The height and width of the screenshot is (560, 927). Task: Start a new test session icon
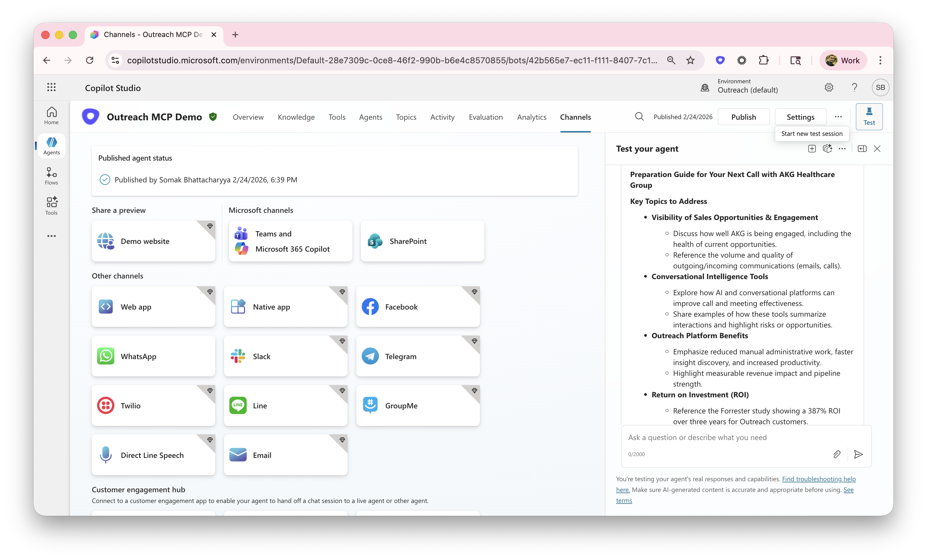(812, 149)
